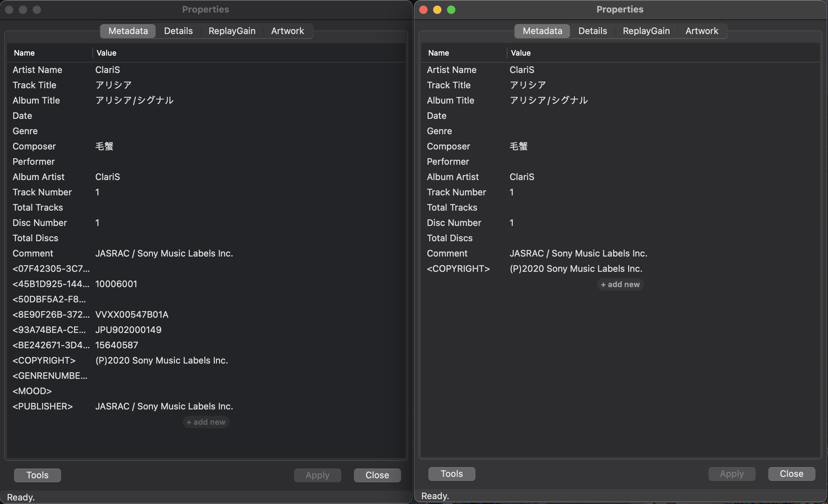
Task: Select the row with value JPU902000149
Action: pyautogui.click(x=128, y=330)
